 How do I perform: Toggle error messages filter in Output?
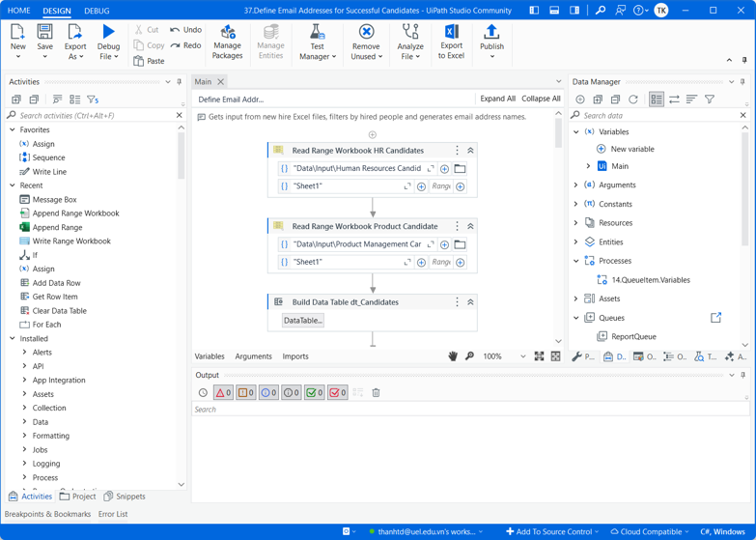(223, 393)
